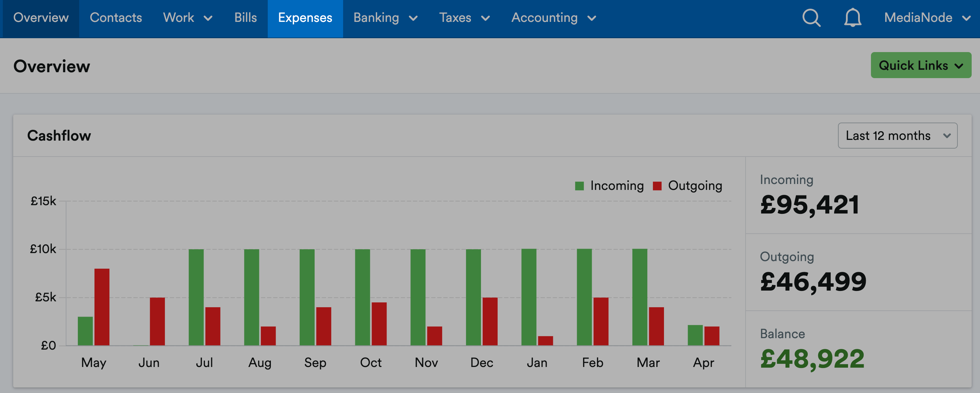Click the Apr incoming green bar
980x393 pixels.
[x=695, y=335]
